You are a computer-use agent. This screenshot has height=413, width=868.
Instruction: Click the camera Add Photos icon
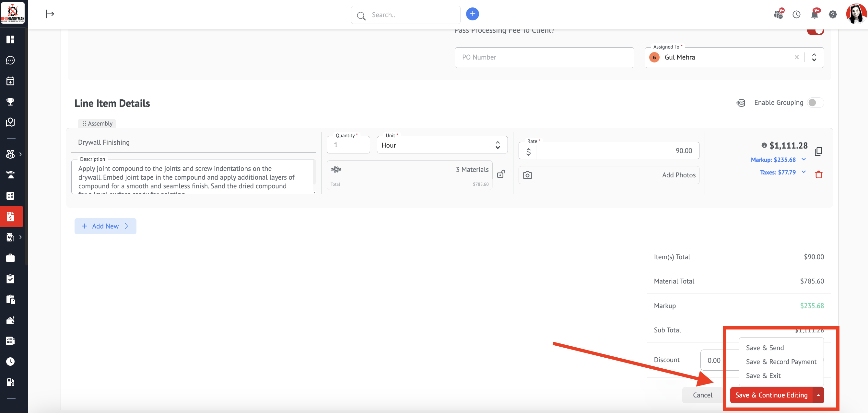527,175
